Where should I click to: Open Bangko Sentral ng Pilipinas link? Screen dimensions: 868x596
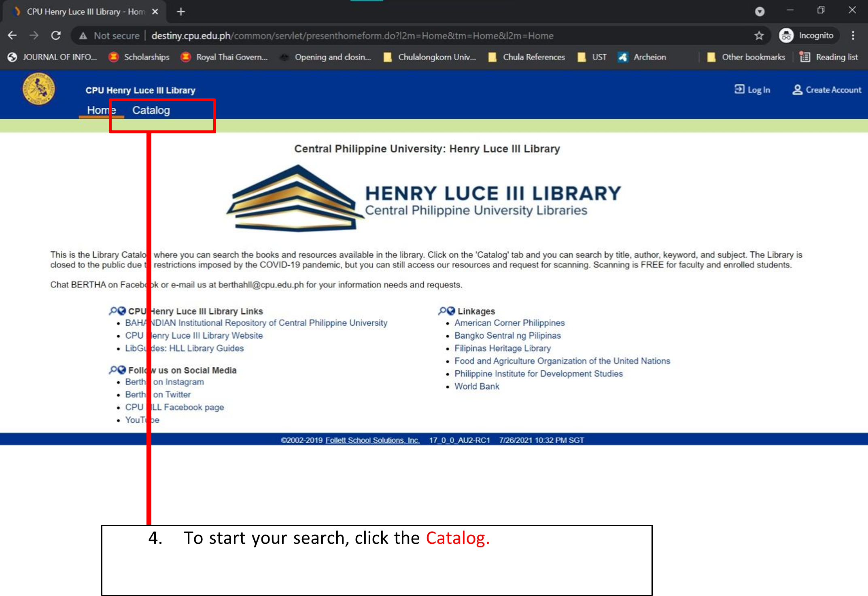pos(507,335)
